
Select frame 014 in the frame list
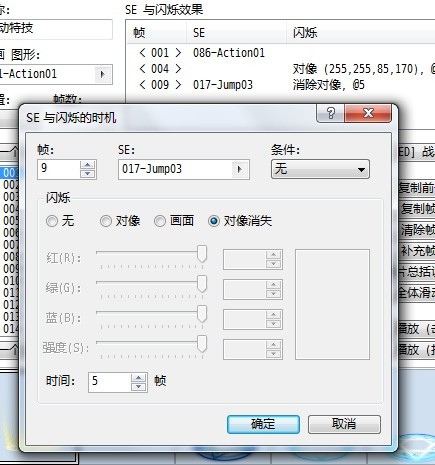(x=10, y=329)
